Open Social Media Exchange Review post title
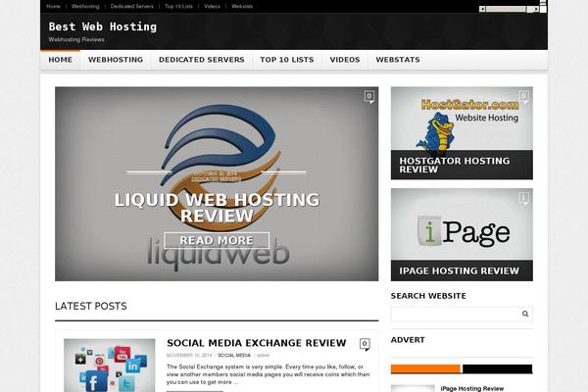Screen dimensions: 588x392 pos(257,343)
